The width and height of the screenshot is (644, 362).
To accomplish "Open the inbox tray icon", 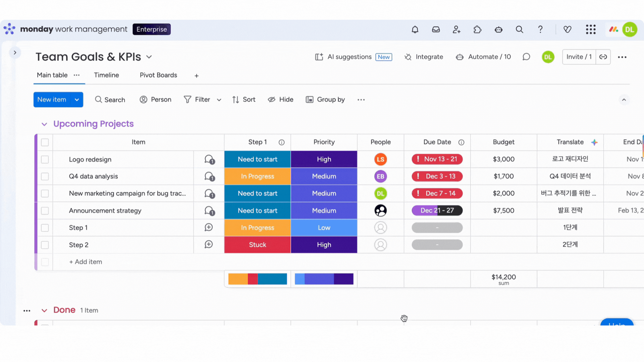I will click(x=436, y=29).
